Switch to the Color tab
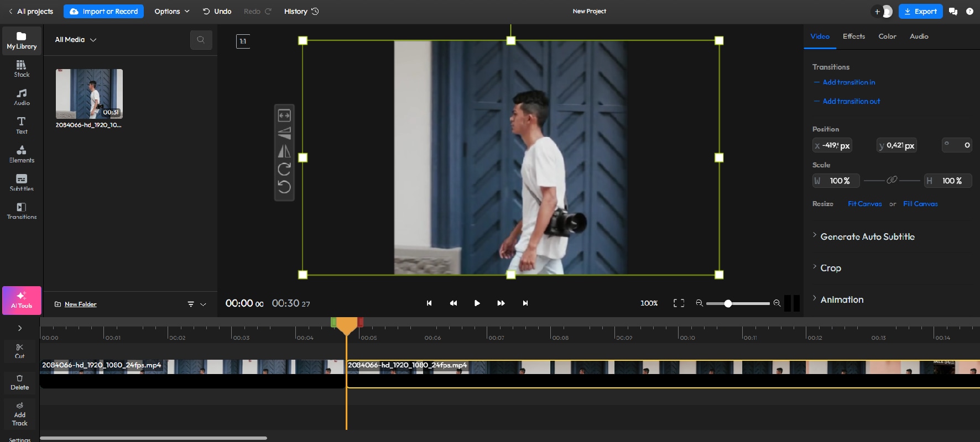This screenshot has height=442, width=980. pyautogui.click(x=887, y=36)
